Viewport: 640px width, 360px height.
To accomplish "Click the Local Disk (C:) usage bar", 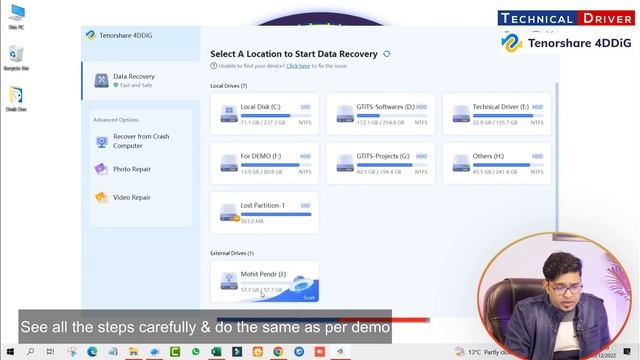I will pyautogui.click(x=276, y=116).
